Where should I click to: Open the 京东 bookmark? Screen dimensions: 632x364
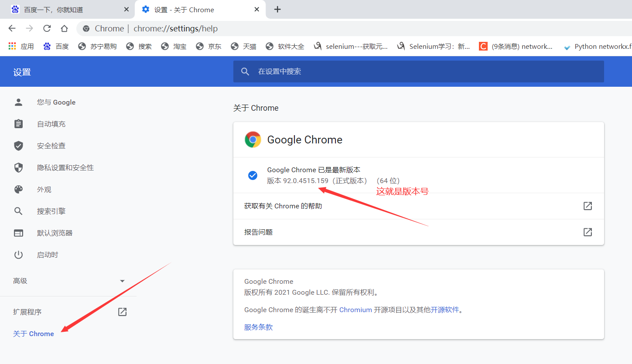[x=208, y=46]
